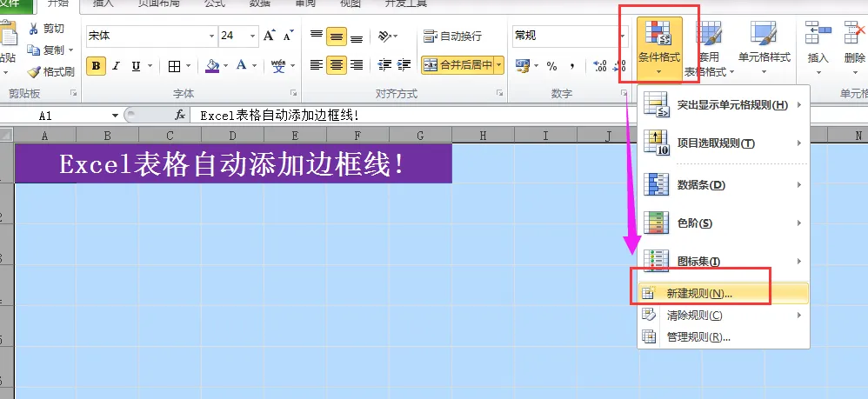Decrease font size with the small A
This screenshot has width=868, height=399.
coord(288,36)
